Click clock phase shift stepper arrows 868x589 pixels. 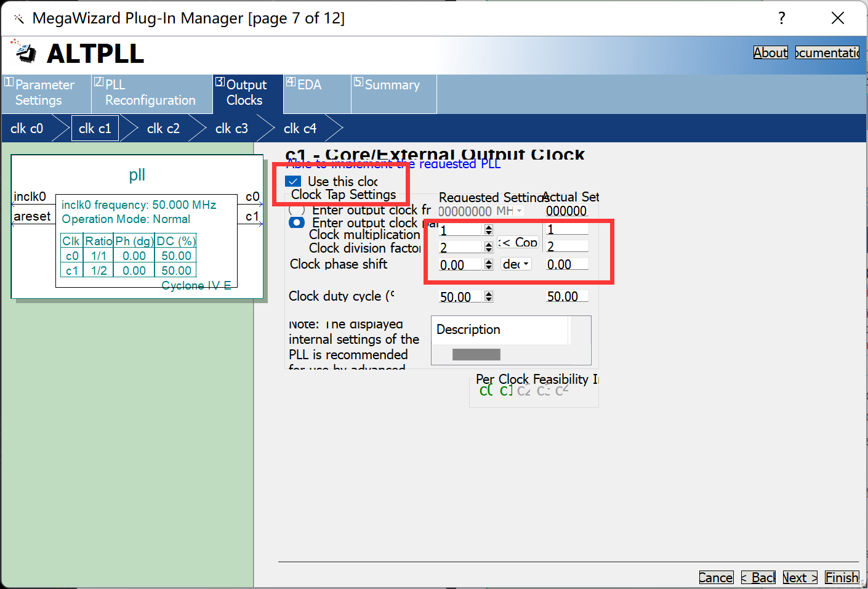(489, 264)
